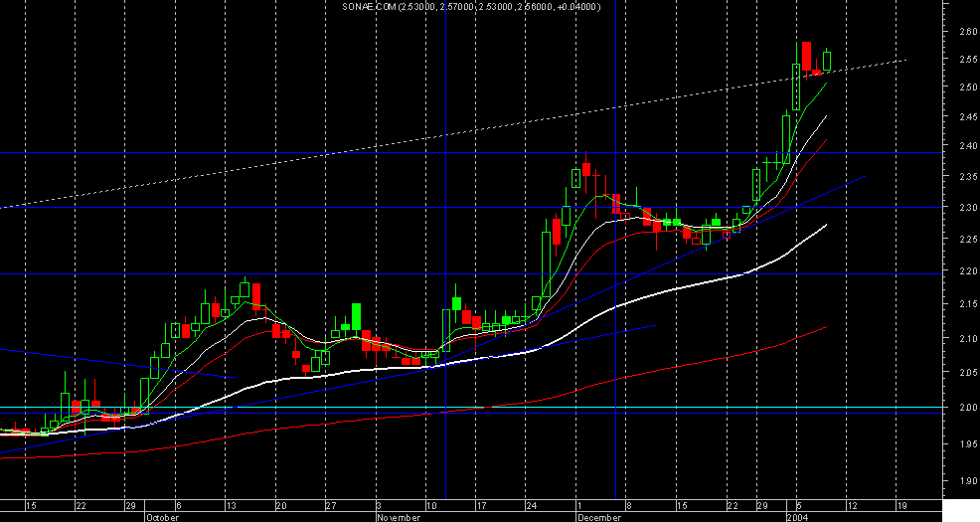
Task: Pick the 2.35 price axis label
Action: 969,177
